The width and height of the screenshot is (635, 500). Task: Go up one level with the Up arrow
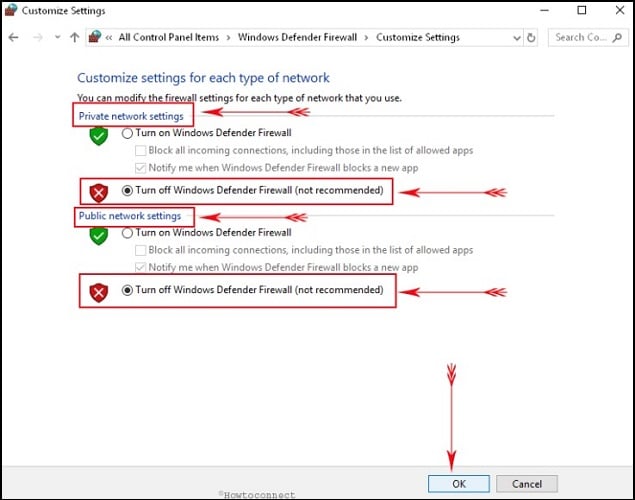tap(75, 38)
